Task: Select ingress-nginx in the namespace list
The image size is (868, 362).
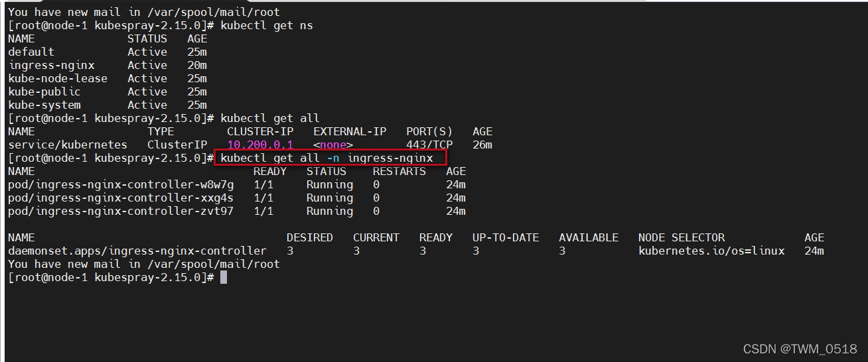Action: point(51,65)
